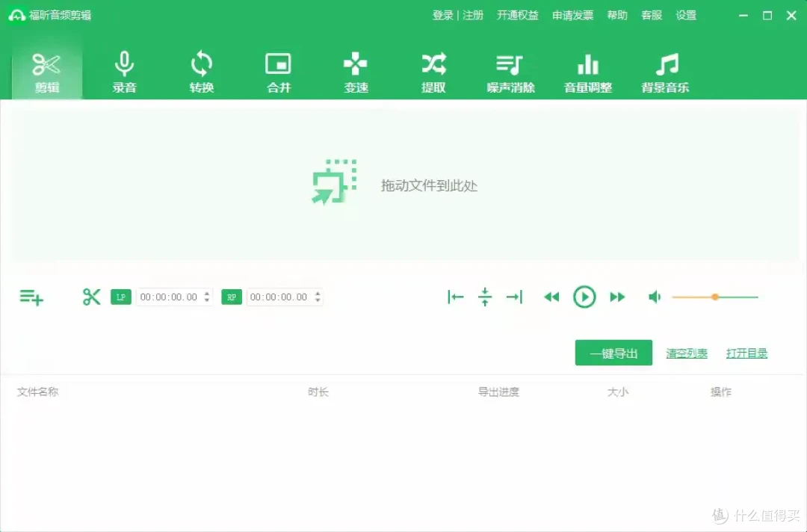
Task: Click 登录 in the title bar
Action: click(x=442, y=16)
